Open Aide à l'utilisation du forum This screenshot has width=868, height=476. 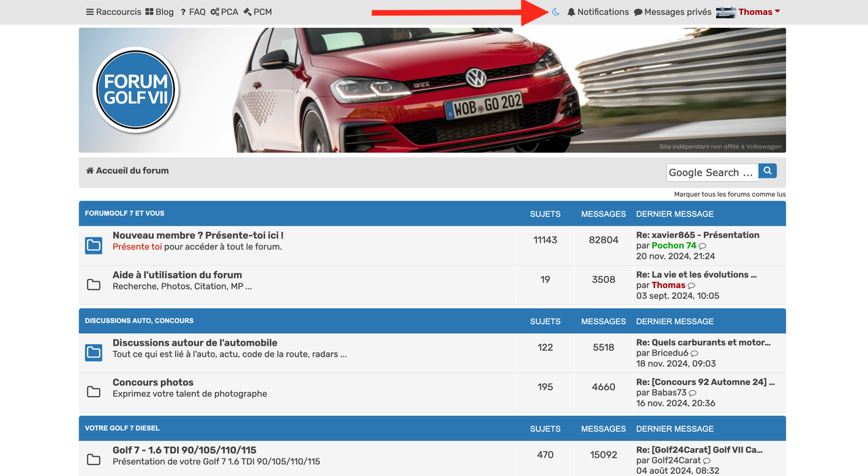177,275
